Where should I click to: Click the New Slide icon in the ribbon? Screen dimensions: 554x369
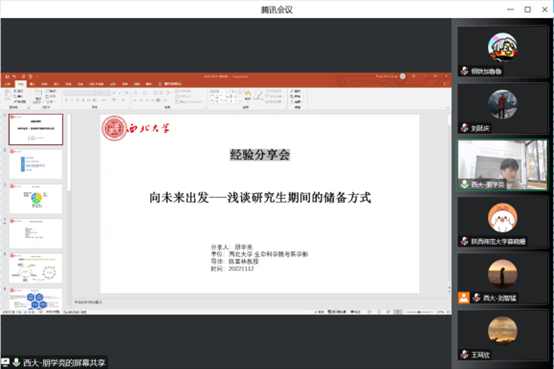point(37,96)
